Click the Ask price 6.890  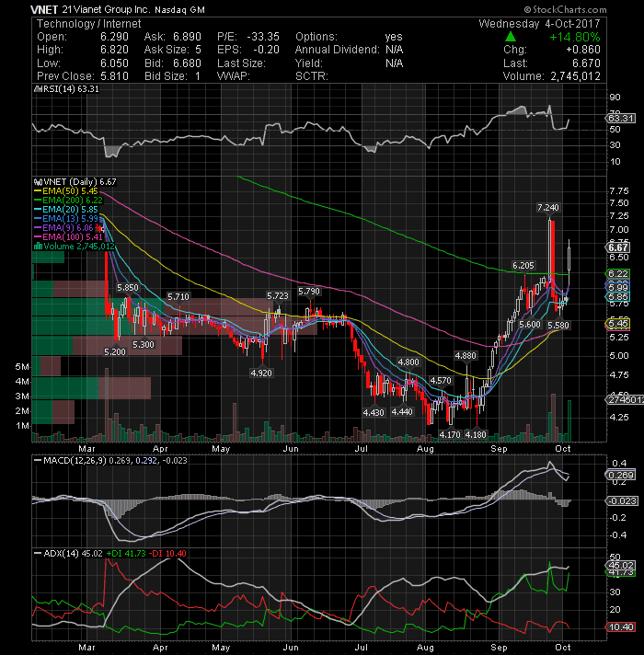point(187,37)
